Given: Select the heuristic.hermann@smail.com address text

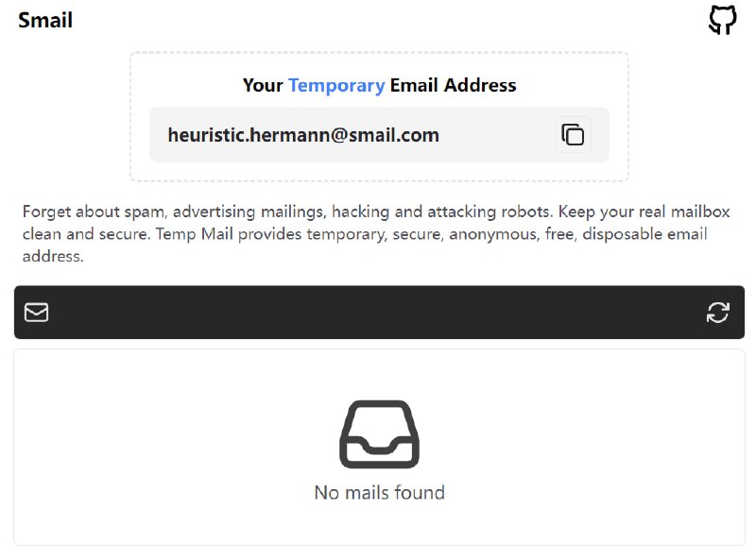Looking at the screenshot, I should (303, 135).
